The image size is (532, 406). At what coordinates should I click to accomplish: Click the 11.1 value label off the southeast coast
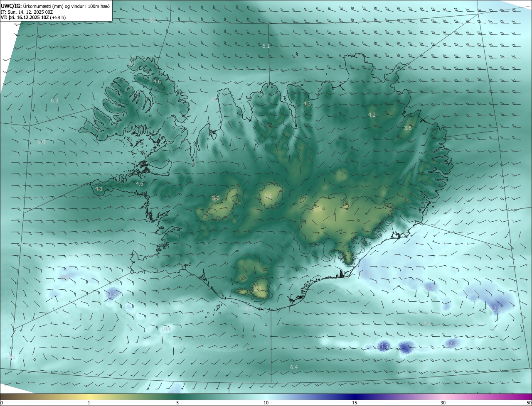pos(365,274)
